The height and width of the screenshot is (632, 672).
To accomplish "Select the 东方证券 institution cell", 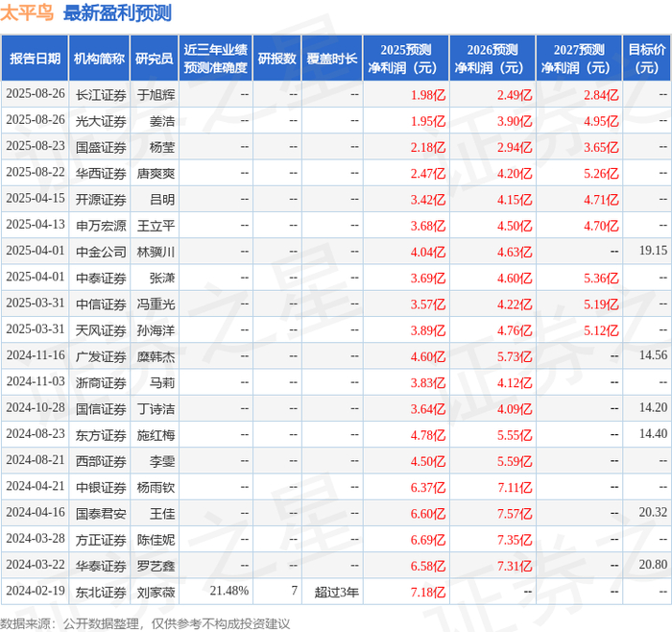I will [x=101, y=435].
